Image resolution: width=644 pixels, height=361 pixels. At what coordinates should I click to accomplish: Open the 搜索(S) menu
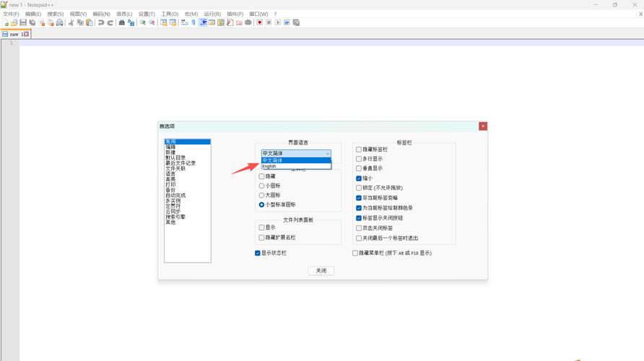(56, 14)
